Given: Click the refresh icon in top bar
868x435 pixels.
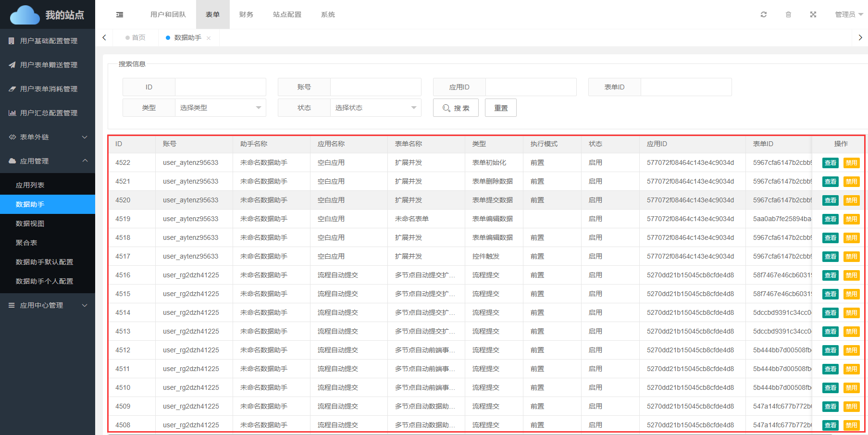Looking at the screenshot, I should pos(763,14).
